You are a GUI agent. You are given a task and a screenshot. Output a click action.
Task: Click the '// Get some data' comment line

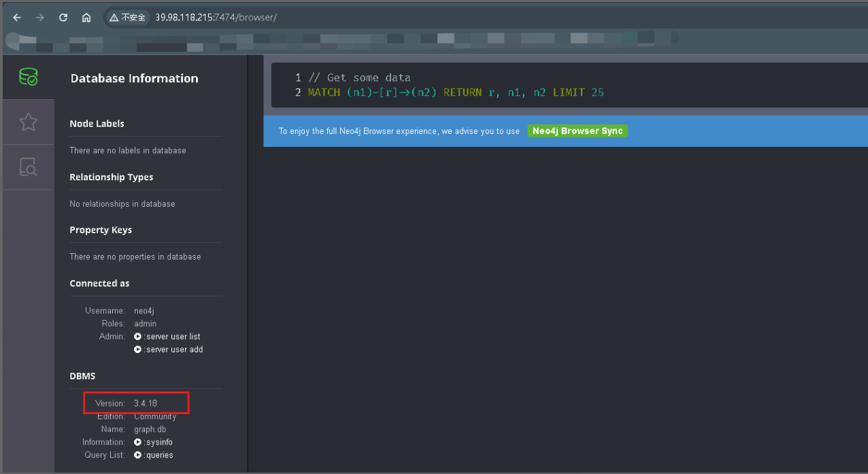359,78
